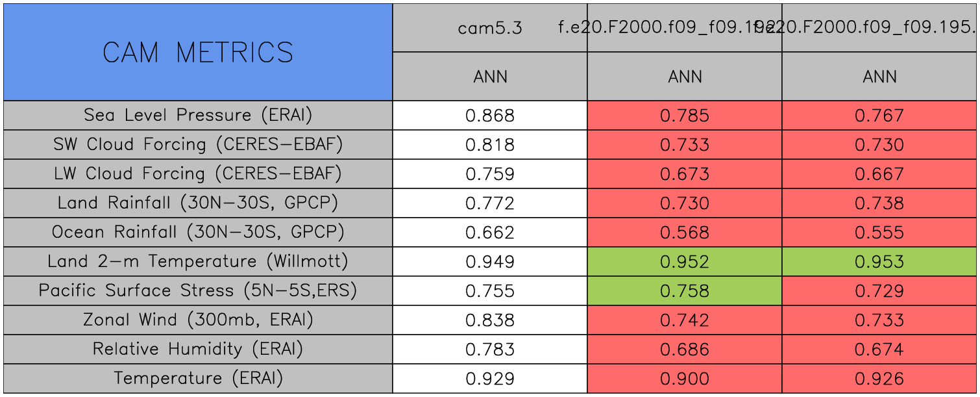Viewport: 980px width, 397px height.
Task: Click the green 0.952 cell
Action: pos(685,262)
